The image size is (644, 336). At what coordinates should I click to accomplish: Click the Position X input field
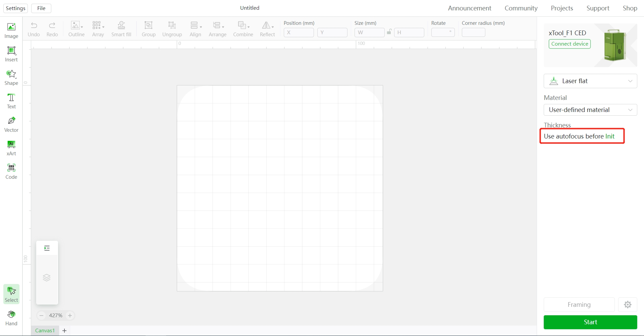pyautogui.click(x=299, y=33)
